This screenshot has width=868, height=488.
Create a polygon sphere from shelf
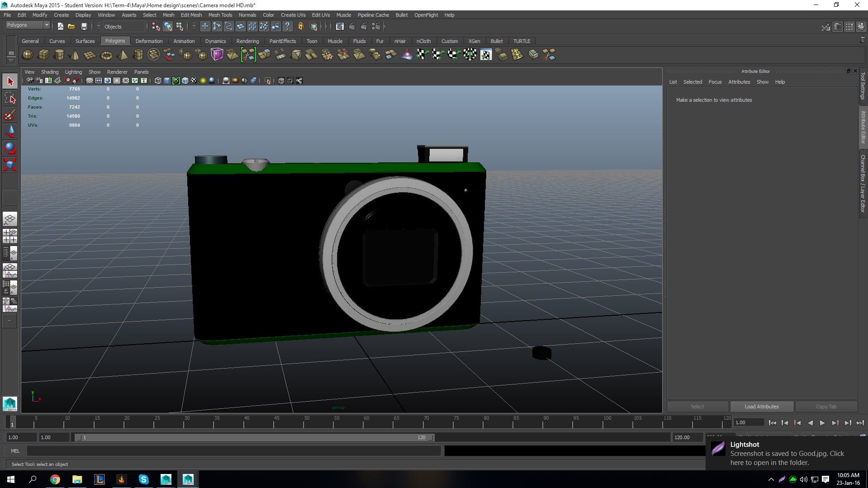tap(28, 55)
